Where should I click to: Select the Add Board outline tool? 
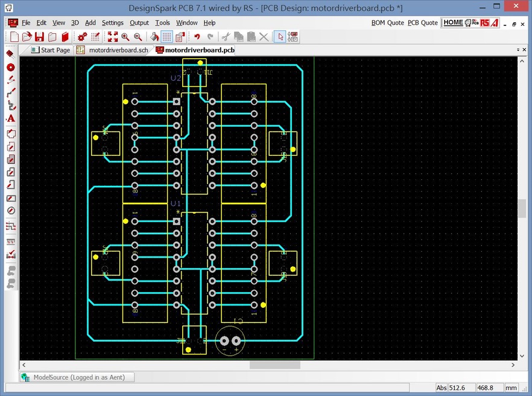tap(10, 133)
